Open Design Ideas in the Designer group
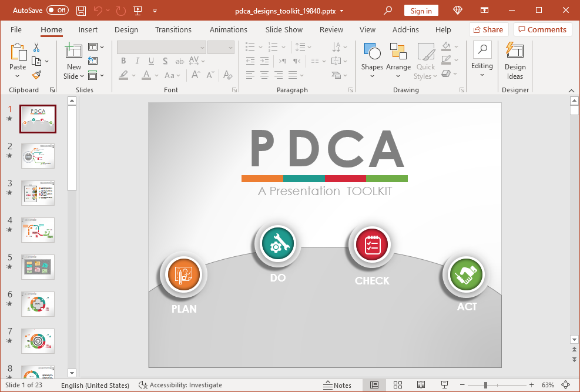This screenshot has width=580, height=392. coord(515,61)
